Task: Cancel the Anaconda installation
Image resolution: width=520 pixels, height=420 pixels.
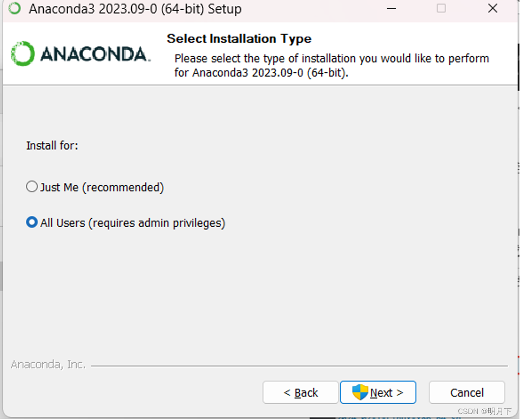Action: point(467,392)
